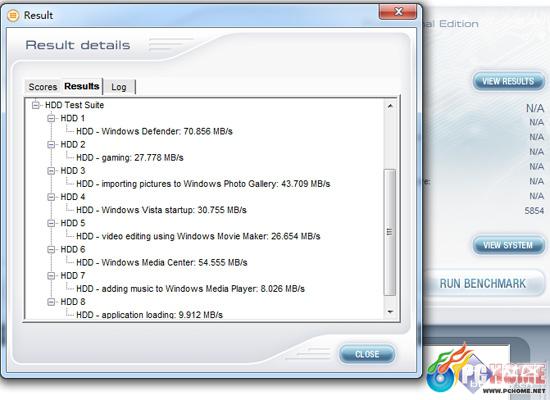Select the gaming 27.778 MB/s result
The height and width of the screenshot is (400, 550).
[130, 158]
